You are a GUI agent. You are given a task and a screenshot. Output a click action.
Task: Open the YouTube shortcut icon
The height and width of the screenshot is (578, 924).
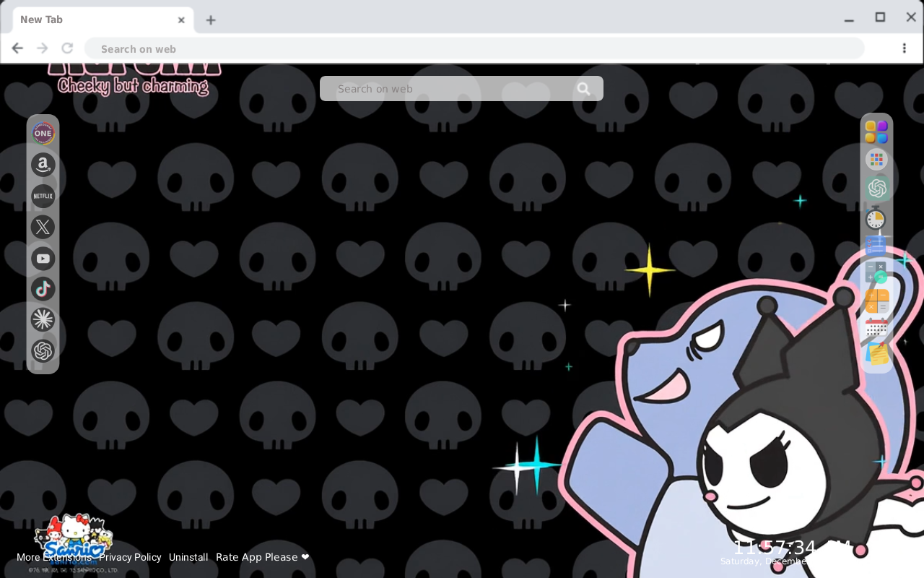point(43,258)
